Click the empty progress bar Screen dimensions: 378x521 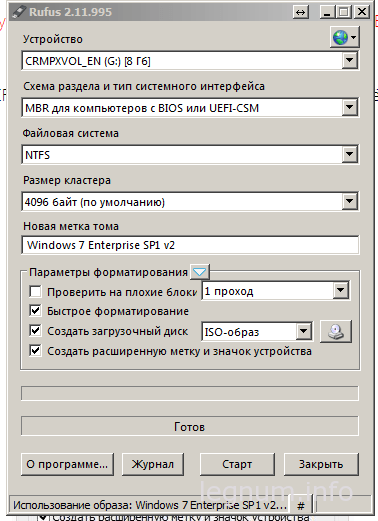pyautogui.click(x=190, y=393)
